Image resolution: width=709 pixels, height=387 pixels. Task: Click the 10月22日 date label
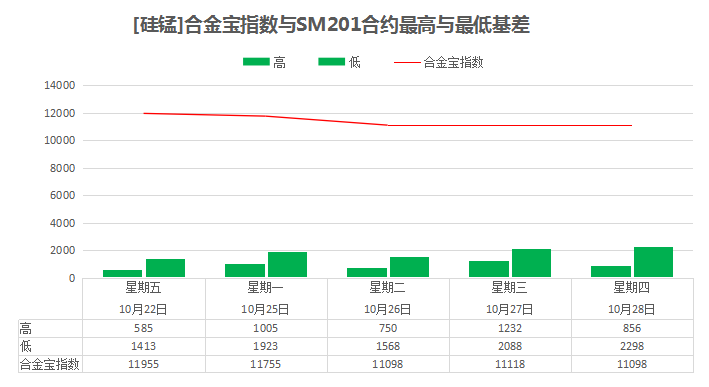143,309
